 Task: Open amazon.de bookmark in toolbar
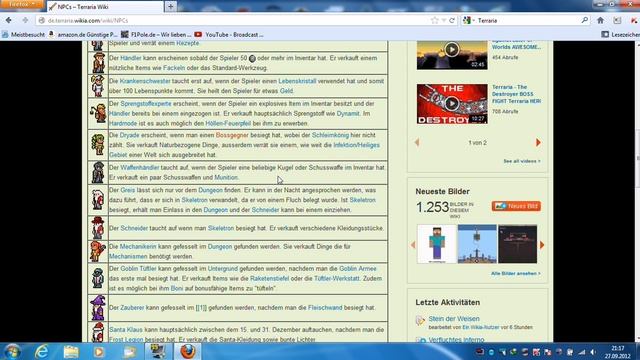tap(83, 35)
